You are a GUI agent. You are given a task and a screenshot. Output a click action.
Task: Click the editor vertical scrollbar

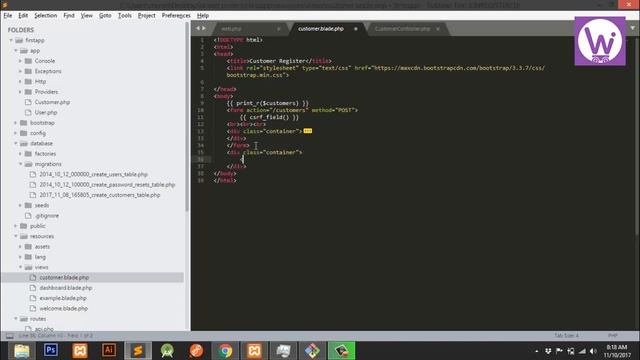637,135
